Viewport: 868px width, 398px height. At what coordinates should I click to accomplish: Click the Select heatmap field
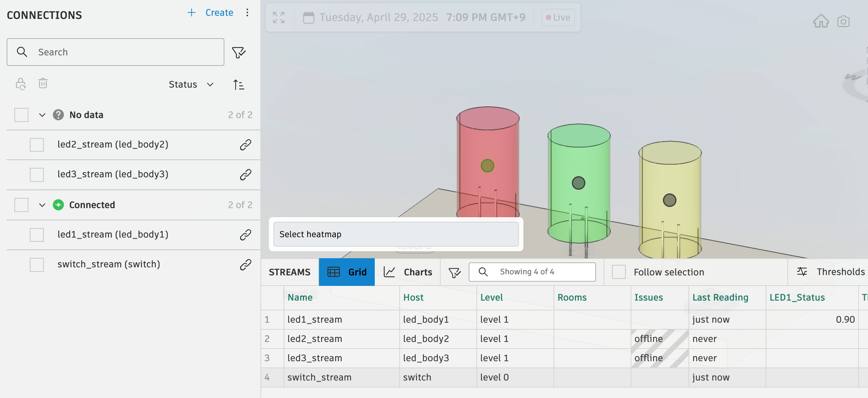point(396,234)
